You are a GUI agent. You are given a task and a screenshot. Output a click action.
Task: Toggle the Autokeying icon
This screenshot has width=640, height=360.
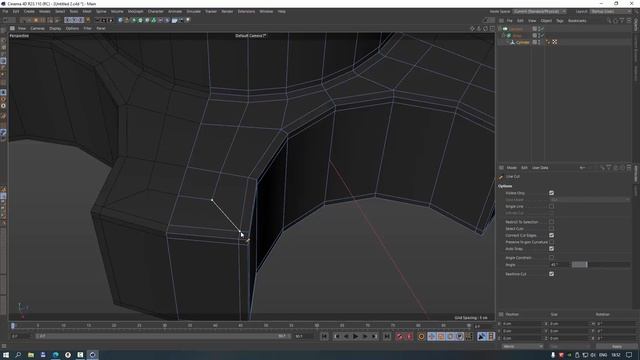409,336
